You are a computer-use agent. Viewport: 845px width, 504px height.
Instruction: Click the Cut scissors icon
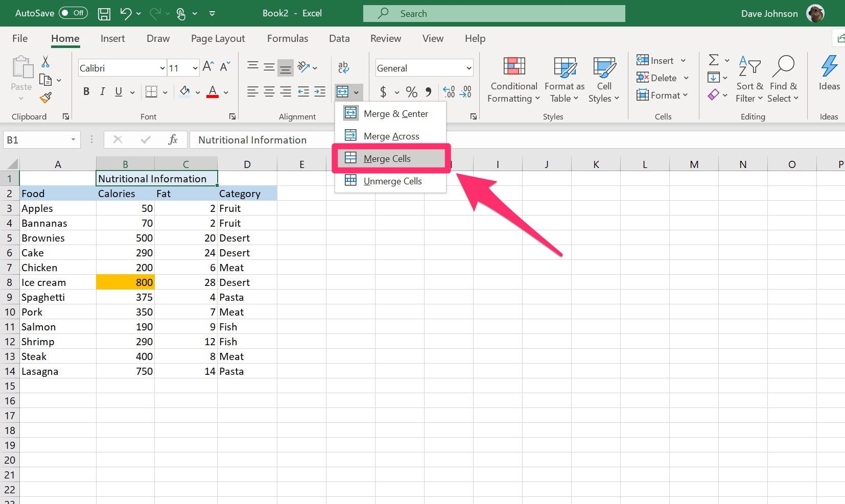tap(45, 62)
